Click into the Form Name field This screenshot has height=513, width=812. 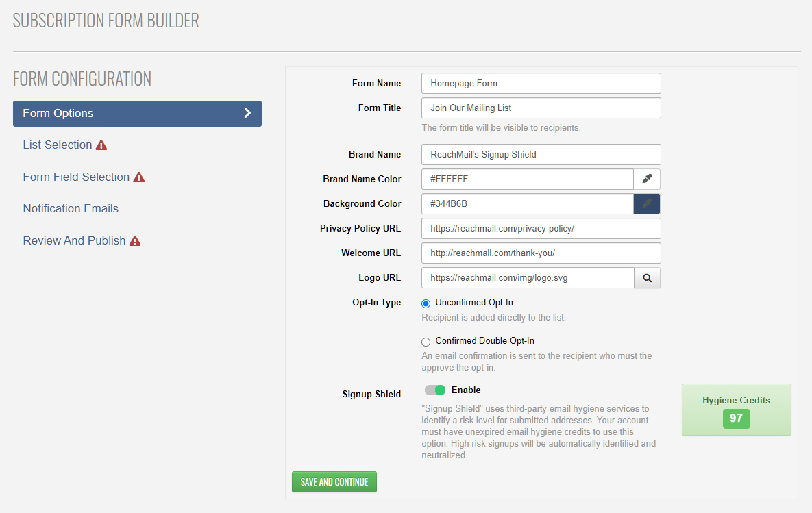[541, 84]
